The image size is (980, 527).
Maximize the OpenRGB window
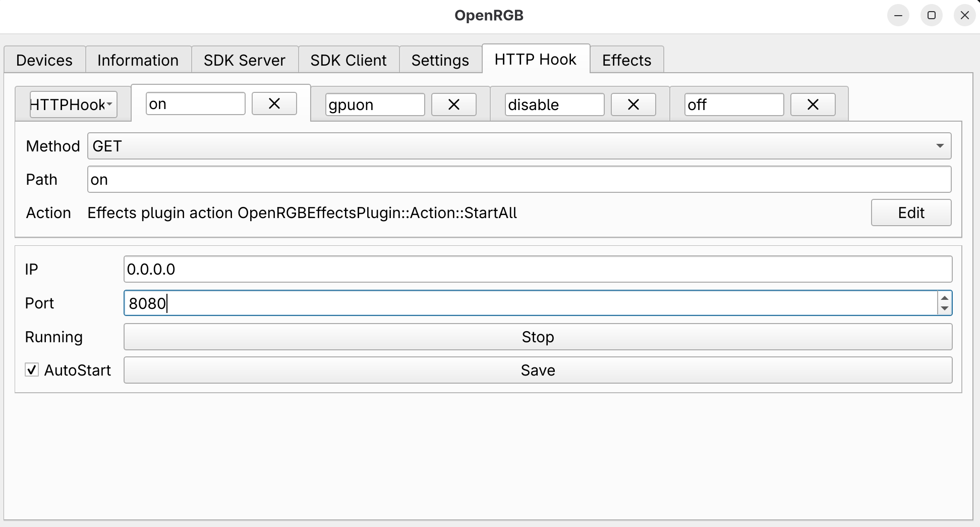coord(931,15)
